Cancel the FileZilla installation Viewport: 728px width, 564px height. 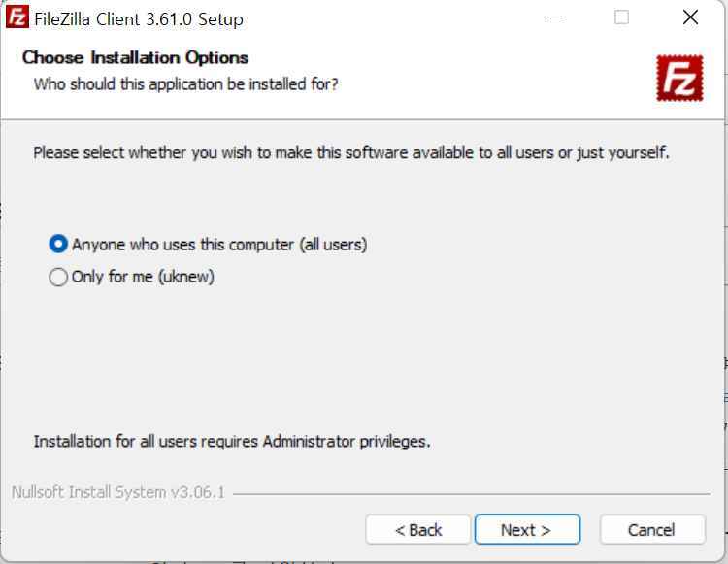tap(652, 530)
